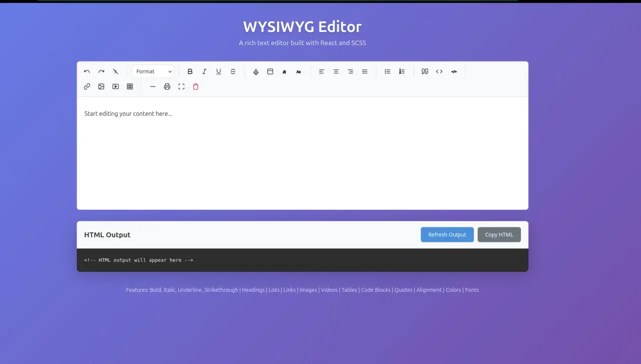Toggle italic formatting
This screenshot has width=641, height=364.
click(204, 72)
